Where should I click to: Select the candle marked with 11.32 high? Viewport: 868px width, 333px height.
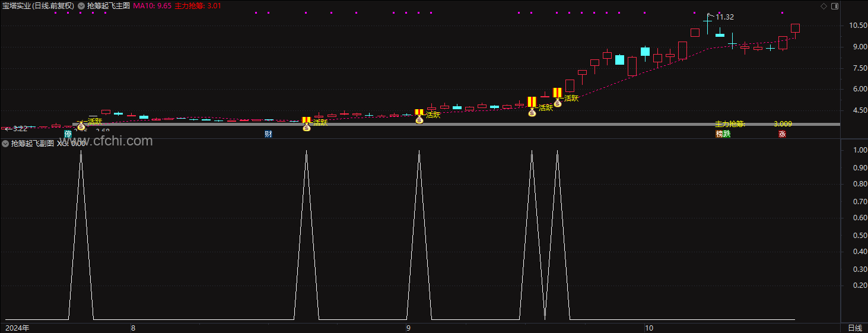pyautogui.click(x=707, y=25)
